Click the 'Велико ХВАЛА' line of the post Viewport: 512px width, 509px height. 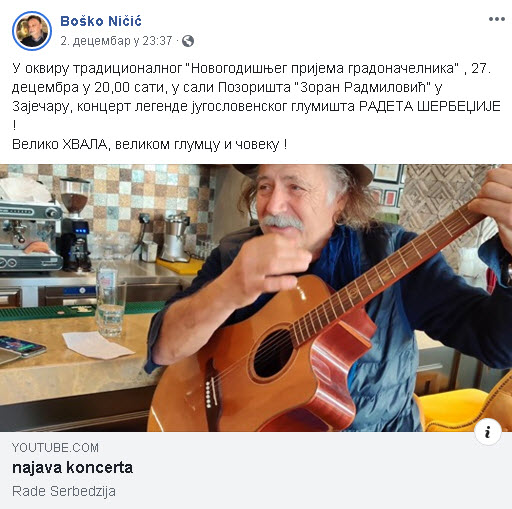(149, 145)
